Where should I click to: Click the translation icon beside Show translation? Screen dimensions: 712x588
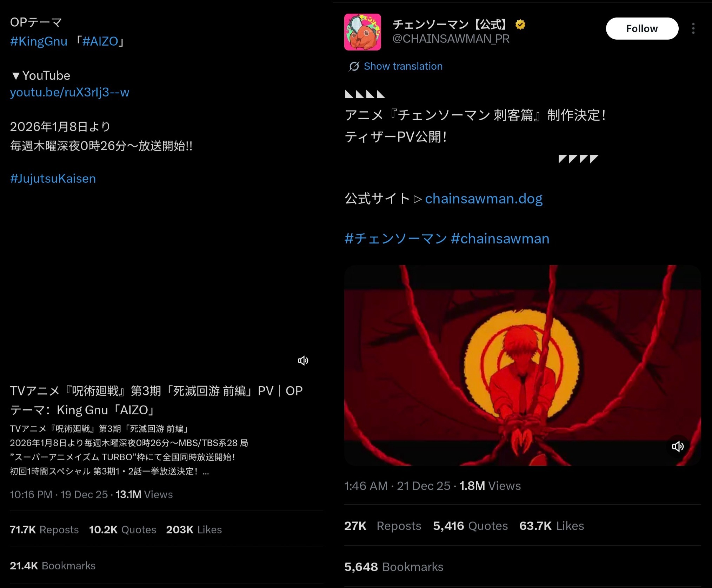(354, 66)
